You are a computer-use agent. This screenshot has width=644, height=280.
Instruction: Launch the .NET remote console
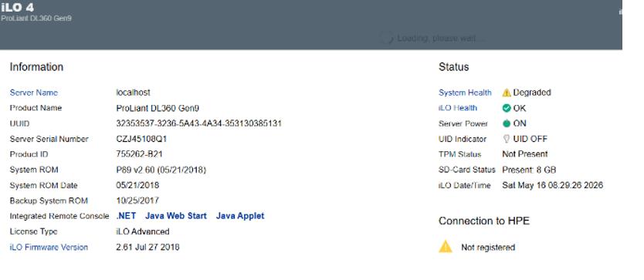pos(126,216)
